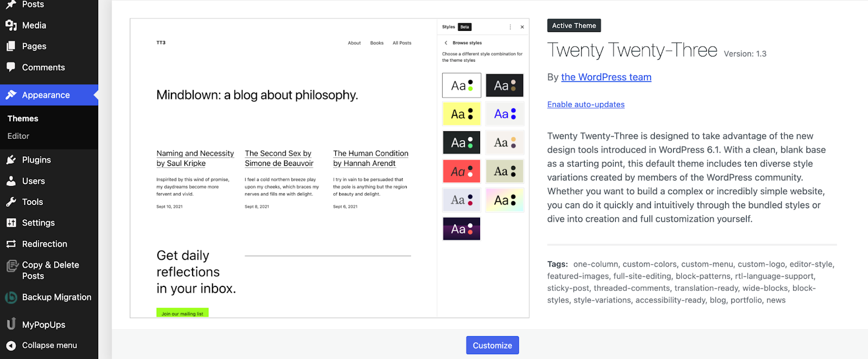This screenshot has width=868, height=359.
Task: Click the Backup Migration plugin icon
Action: point(11,297)
